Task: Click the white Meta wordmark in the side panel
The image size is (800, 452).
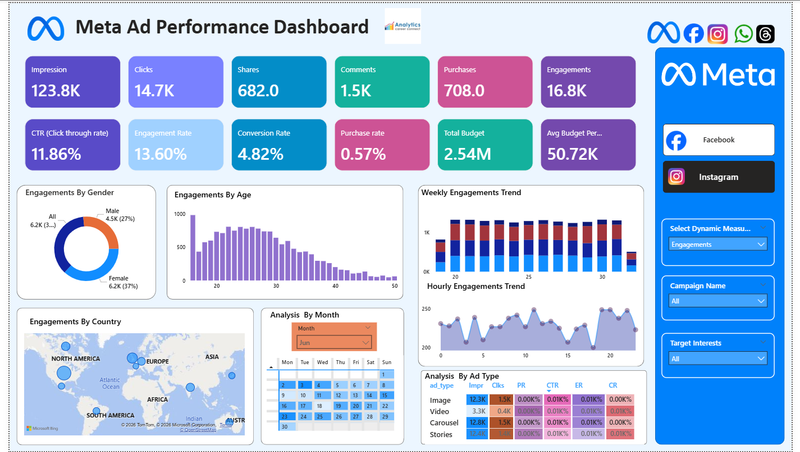Action: click(x=718, y=74)
